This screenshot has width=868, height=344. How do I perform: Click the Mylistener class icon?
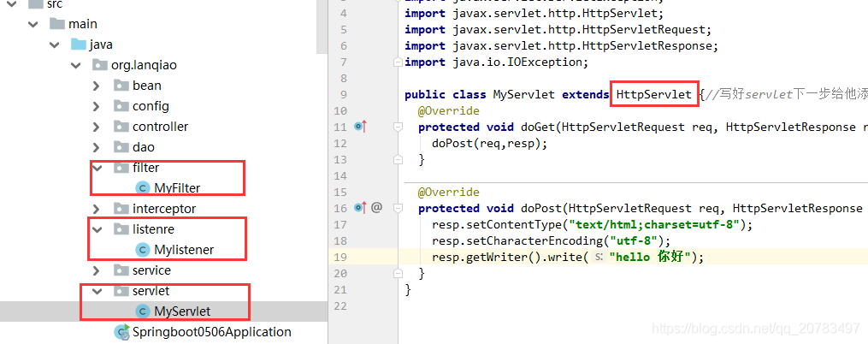tap(143, 250)
